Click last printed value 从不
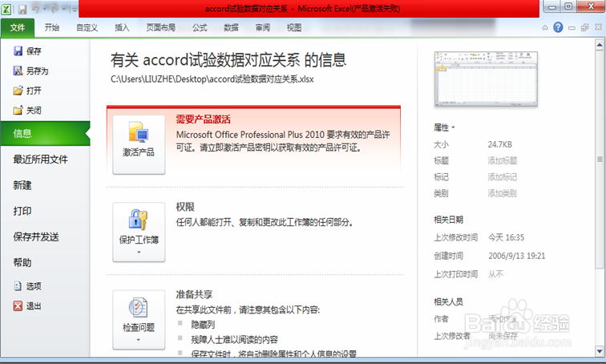Viewport: 606px width, 364px height. 495,274
